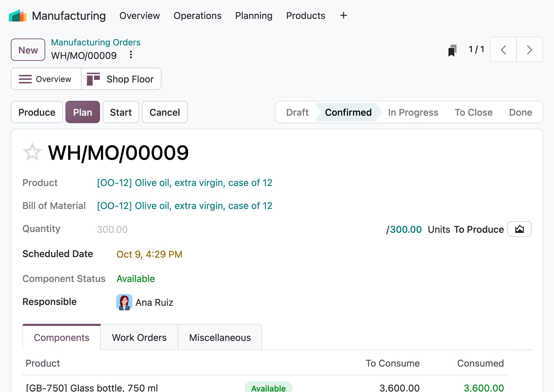Mark WH/MO/00009 as favorite with the star

click(x=32, y=152)
